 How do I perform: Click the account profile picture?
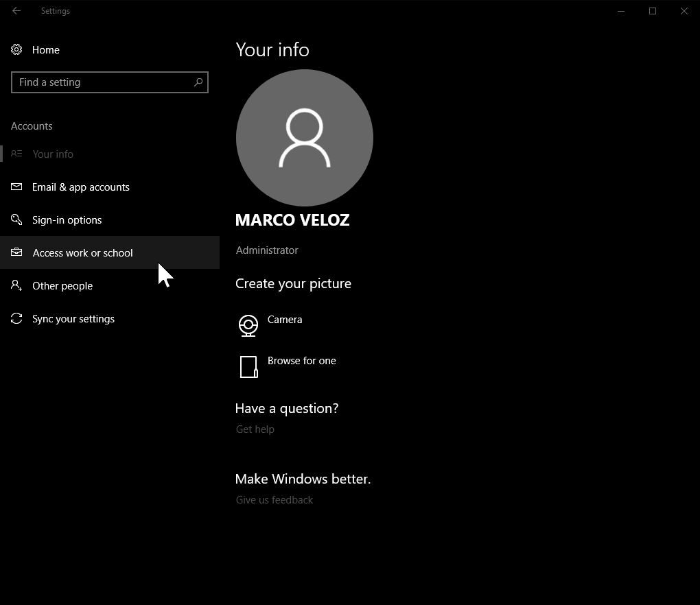coord(305,137)
